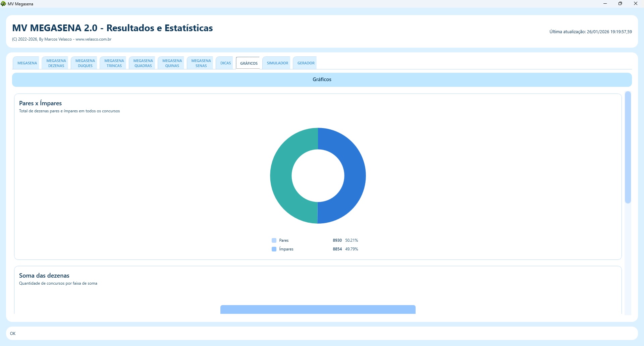Viewport: 644px width, 346px height.
Task: Switch to the MEGASENA DEZENAS tab
Action: 56,63
